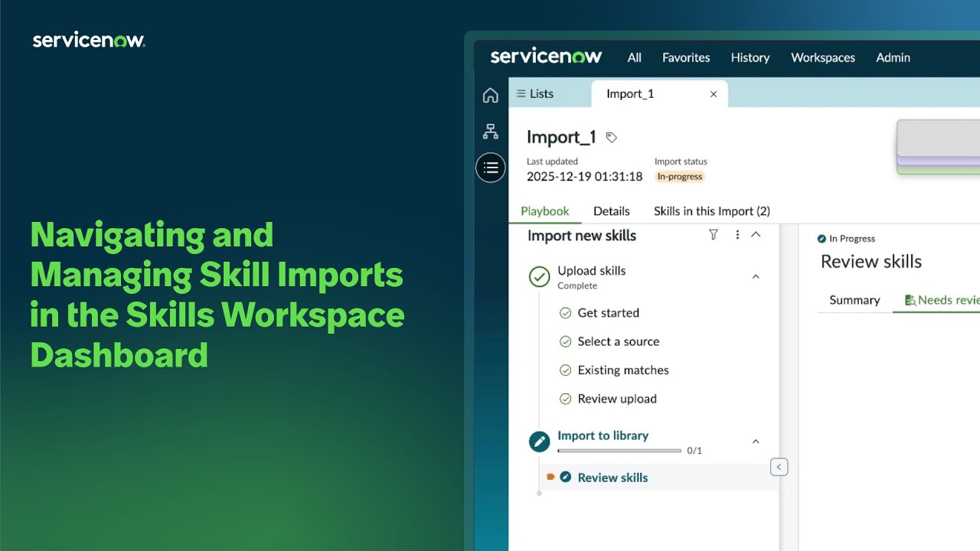Viewport: 980px width, 551px height.
Task: Open the Get started step
Action: coord(609,313)
